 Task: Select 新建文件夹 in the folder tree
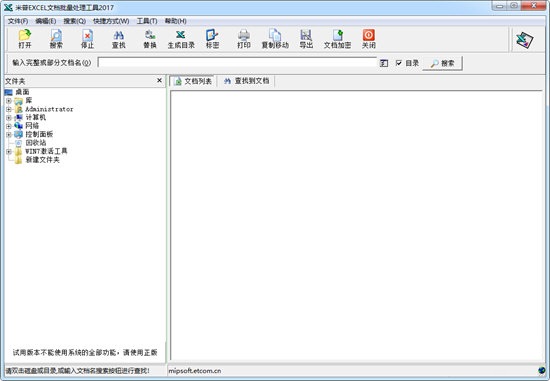(x=42, y=160)
